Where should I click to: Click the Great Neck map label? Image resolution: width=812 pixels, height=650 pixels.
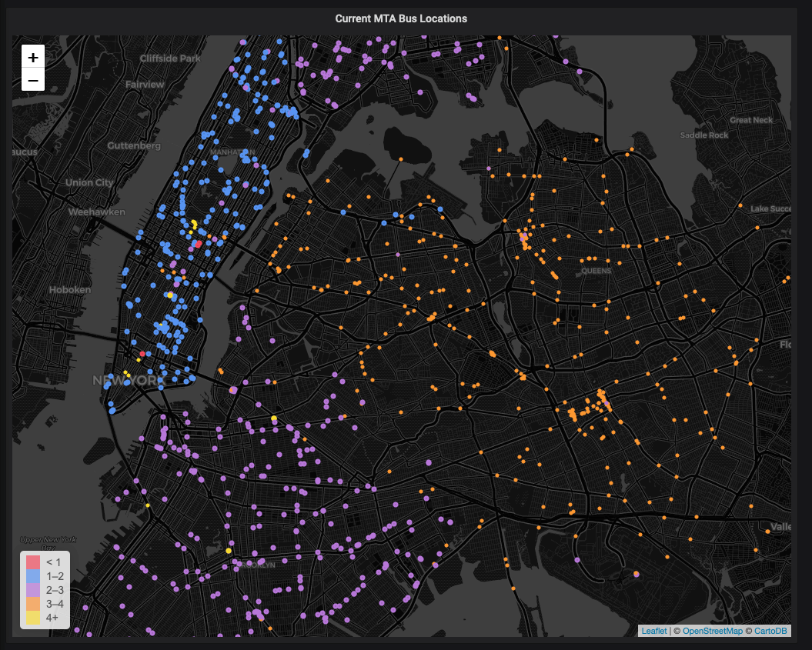tap(750, 120)
